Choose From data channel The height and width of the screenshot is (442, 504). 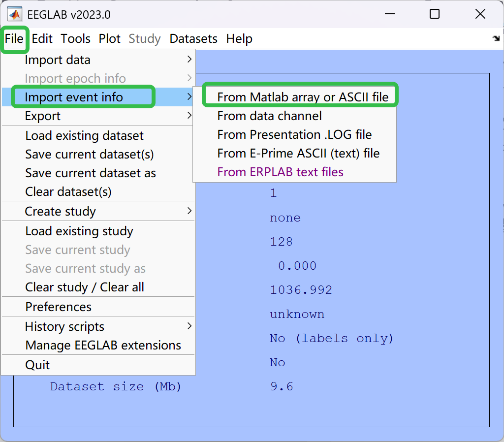pos(295,116)
